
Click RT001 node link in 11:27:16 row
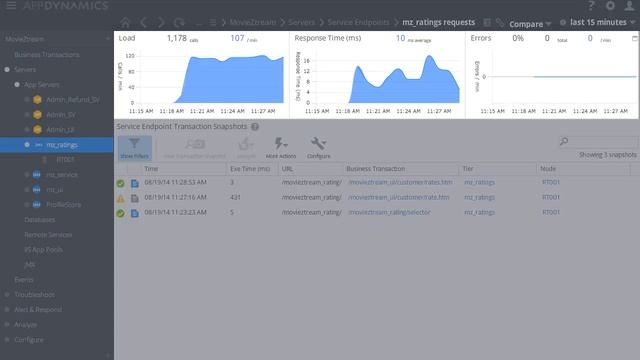(x=551, y=197)
